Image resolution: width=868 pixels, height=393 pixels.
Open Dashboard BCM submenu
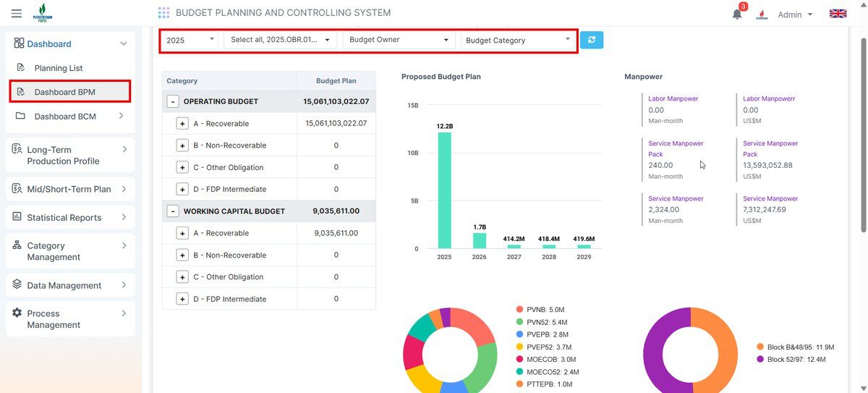pos(70,116)
